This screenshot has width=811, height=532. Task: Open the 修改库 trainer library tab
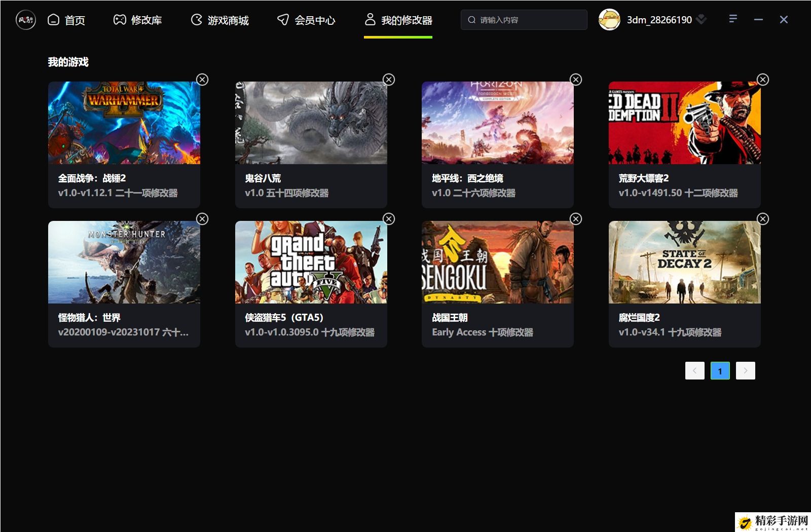coord(137,20)
